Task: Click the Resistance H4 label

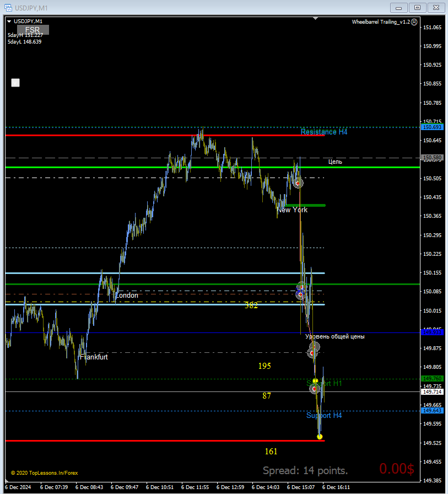Action: tap(324, 132)
